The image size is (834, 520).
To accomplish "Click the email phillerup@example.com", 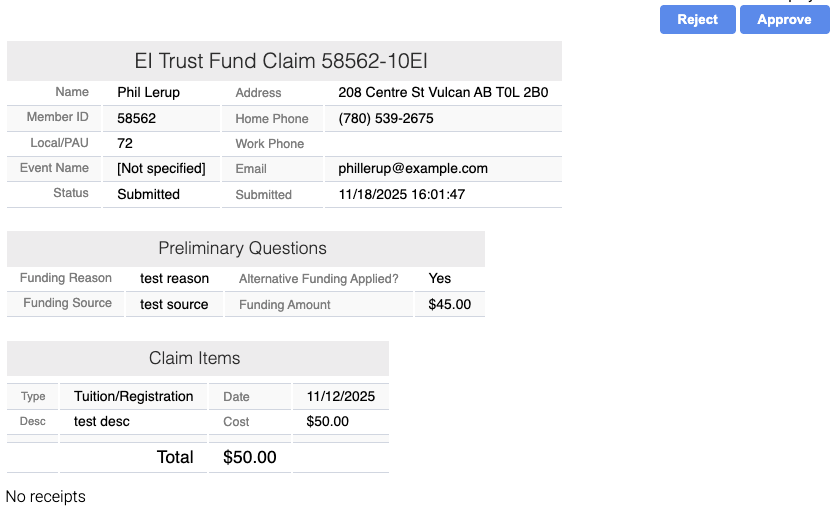I will [413, 169].
